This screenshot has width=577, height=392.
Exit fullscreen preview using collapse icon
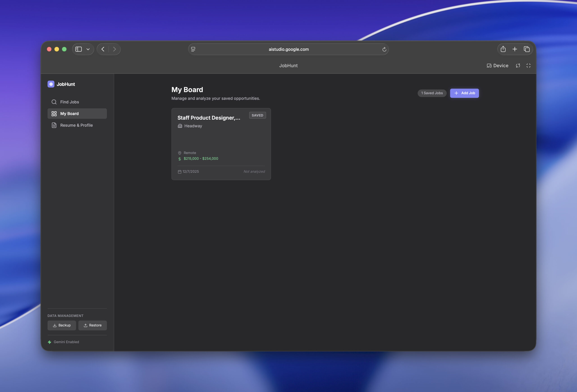[x=528, y=66]
